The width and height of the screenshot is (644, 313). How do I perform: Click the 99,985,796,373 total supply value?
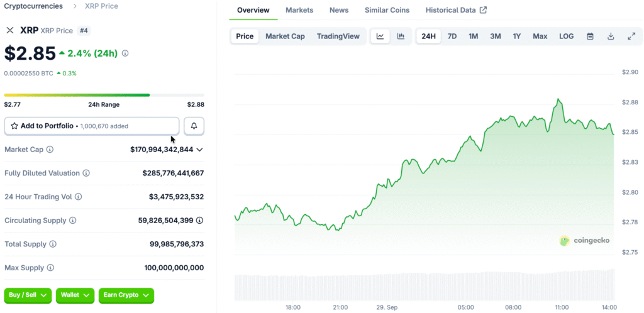(177, 244)
